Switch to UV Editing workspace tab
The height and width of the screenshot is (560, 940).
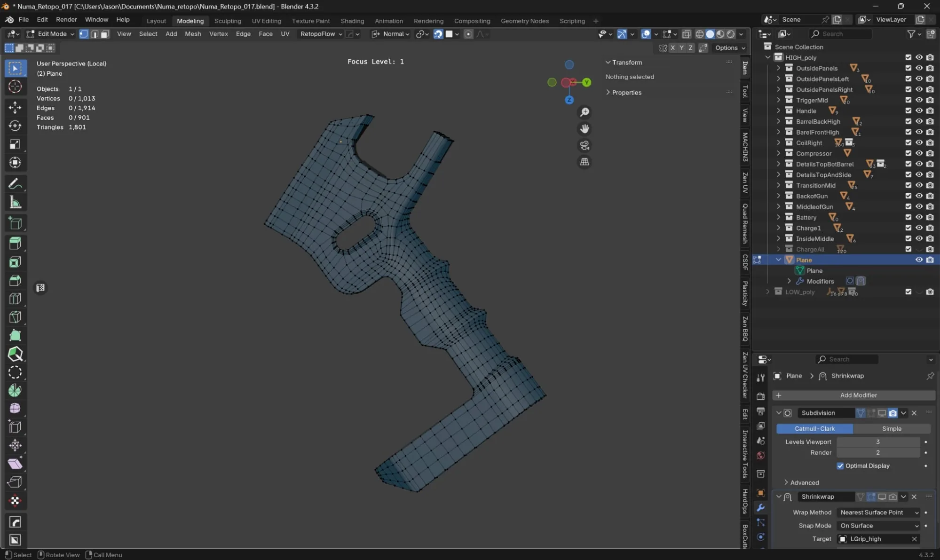[266, 21]
